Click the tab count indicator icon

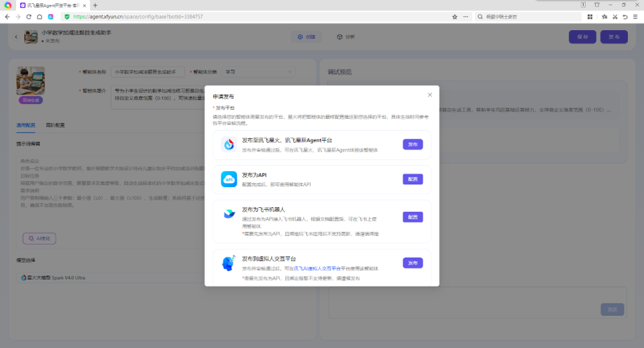(583, 5)
